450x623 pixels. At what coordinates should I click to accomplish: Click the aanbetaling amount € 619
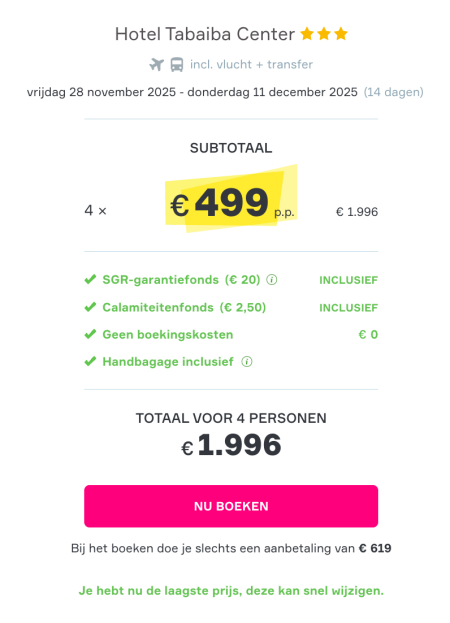375,548
